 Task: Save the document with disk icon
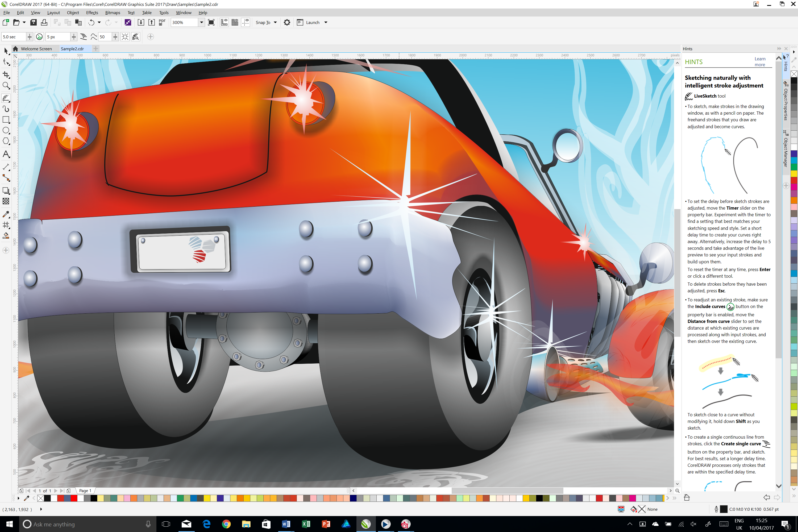(x=33, y=22)
